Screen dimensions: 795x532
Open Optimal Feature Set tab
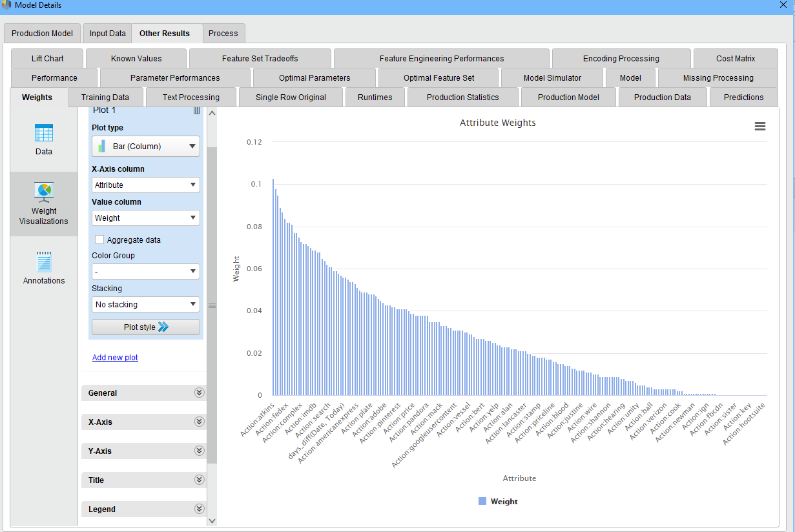coord(439,78)
